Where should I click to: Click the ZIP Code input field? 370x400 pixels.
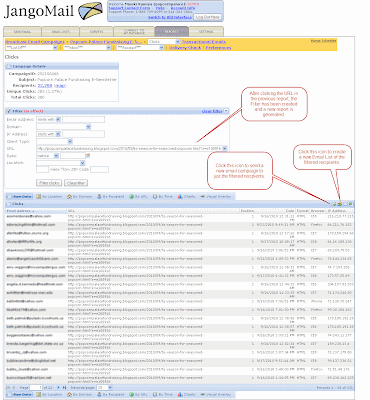click(x=99, y=170)
